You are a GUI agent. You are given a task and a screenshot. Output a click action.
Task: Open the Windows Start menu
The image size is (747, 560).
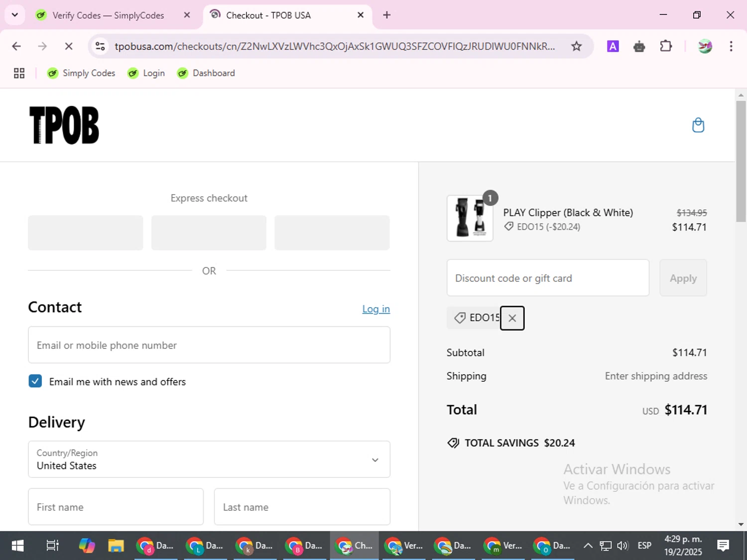click(x=17, y=546)
